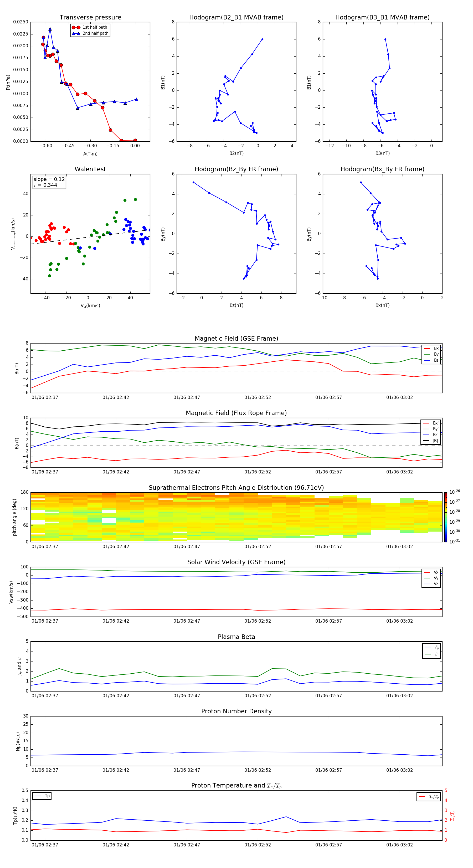
Task: Click the 'Pt(nPa)' y-axis label
Action: point(8,82)
